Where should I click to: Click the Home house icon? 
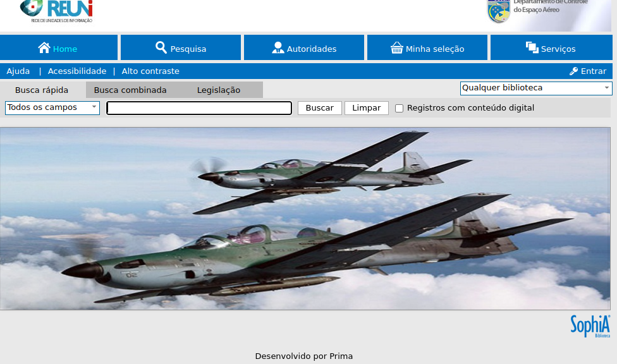[x=44, y=47]
